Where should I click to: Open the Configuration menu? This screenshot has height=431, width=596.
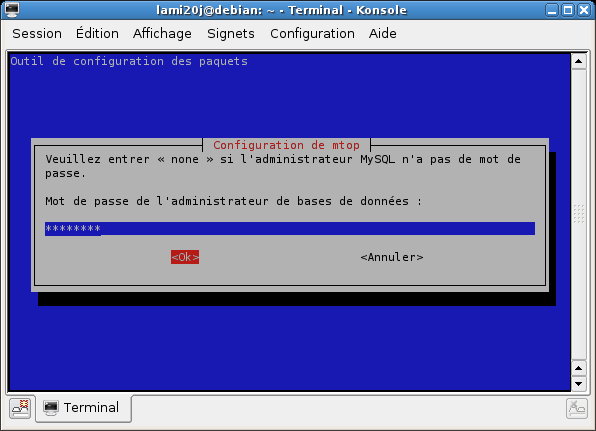point(312,33)
